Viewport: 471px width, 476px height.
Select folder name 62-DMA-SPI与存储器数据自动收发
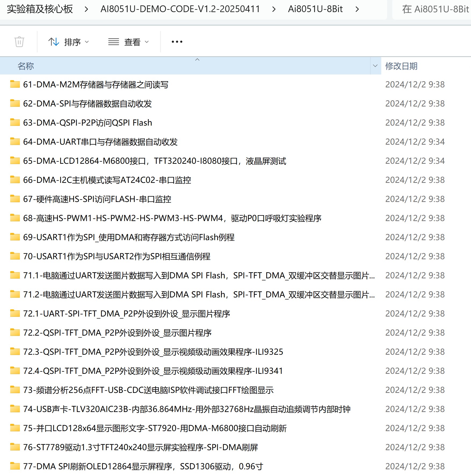pos(88,104)
